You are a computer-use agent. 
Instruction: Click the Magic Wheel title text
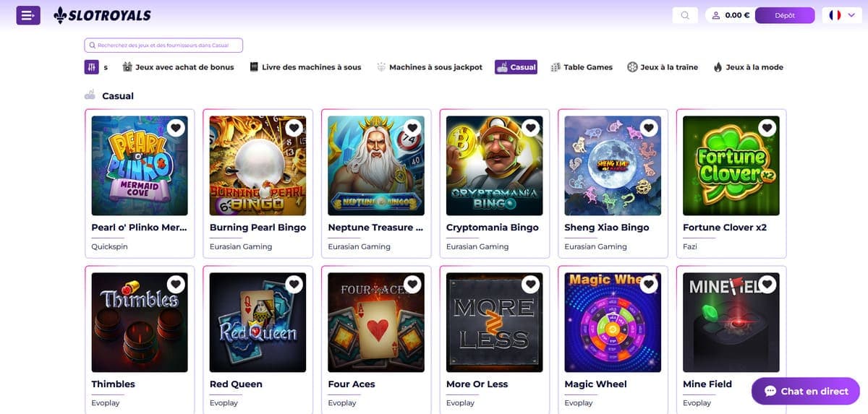[x=596, y=384]
